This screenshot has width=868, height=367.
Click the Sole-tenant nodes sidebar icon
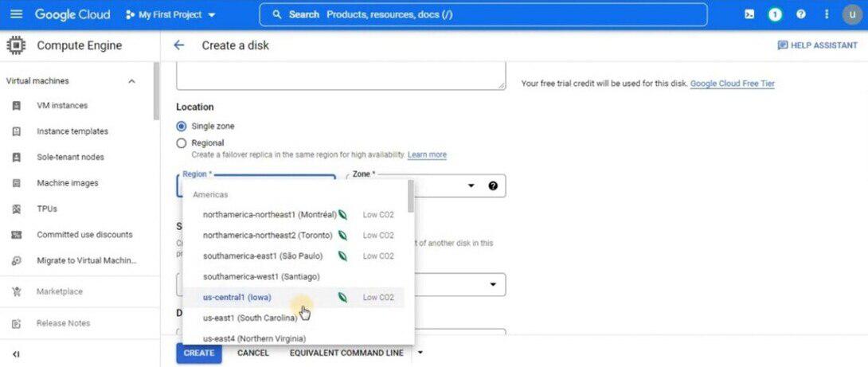click(x=16, y=157)
